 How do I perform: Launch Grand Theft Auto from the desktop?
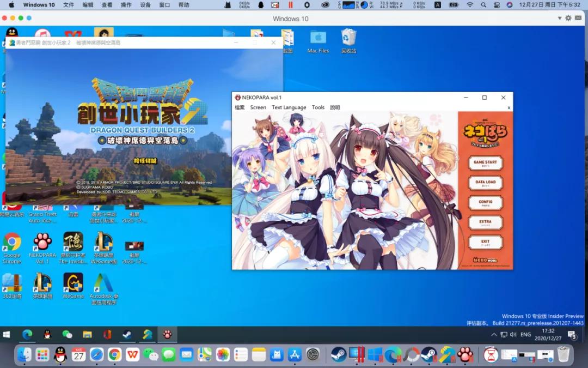42,213
